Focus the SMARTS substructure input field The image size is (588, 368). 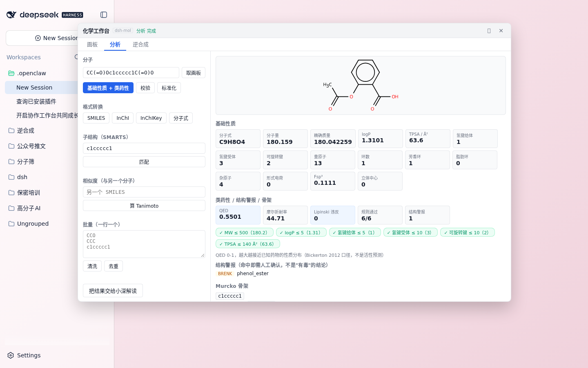point(144,148)
